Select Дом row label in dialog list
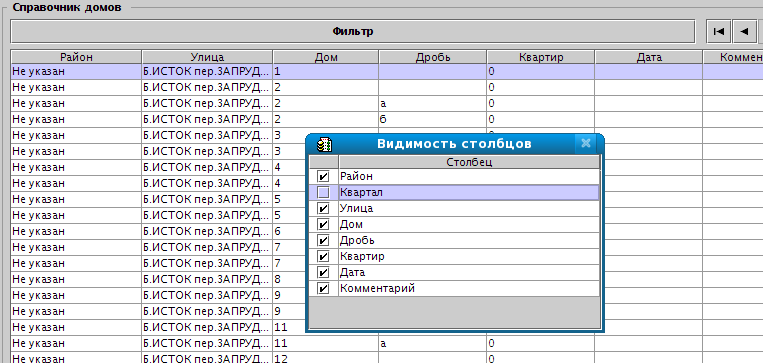The height and width of the screenshot is (363, 763). pos(351,224)
